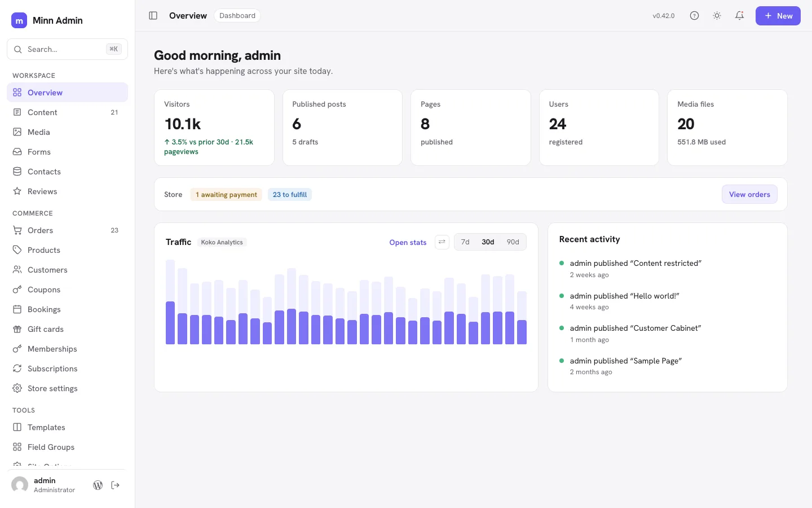Click the log out icon
The image size is (812, 508).
pyautogui.click(x=116, y=485)
